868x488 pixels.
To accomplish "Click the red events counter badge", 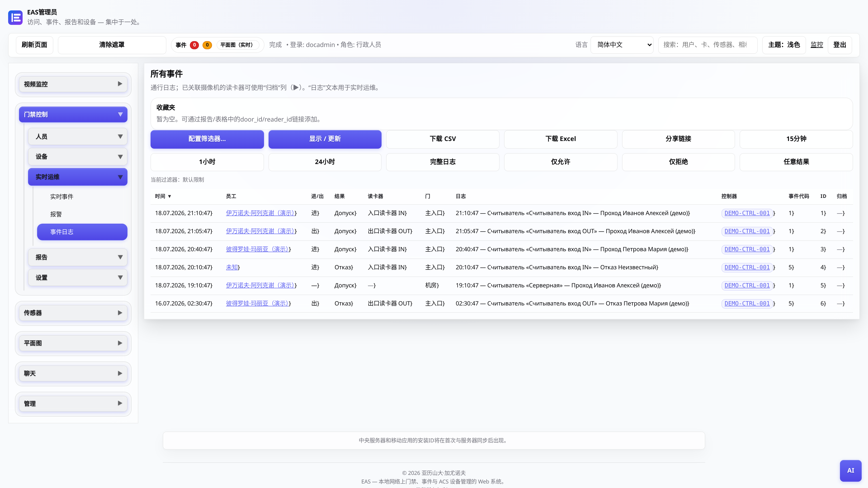I will point(194,45).
